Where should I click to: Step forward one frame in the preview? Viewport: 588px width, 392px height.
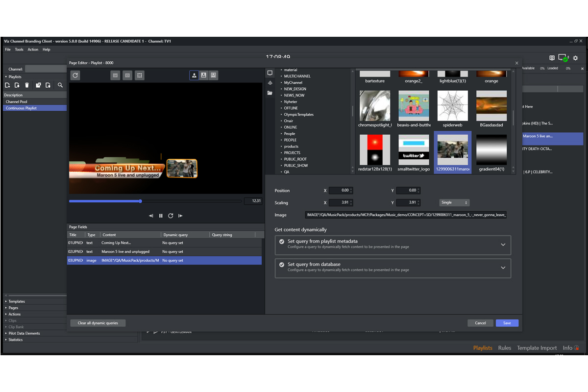tap(180, 216)
